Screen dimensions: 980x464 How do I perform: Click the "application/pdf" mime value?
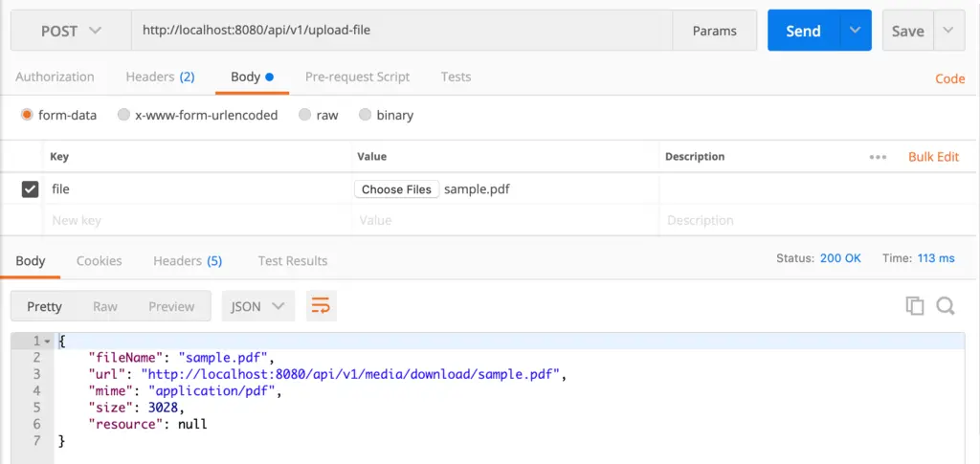[x=212, y=391]
